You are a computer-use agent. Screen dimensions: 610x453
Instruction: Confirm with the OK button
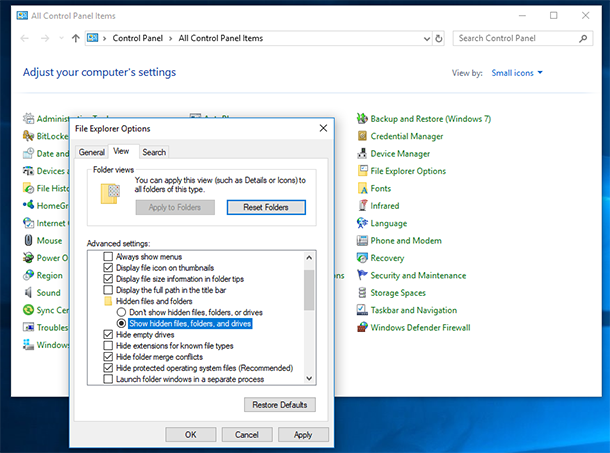191,435
